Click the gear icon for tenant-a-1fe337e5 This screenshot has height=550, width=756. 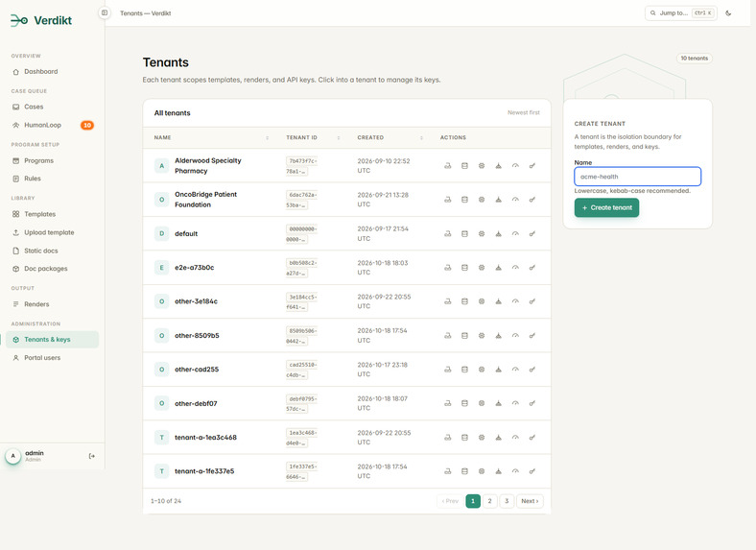pyautogui.click(x=482, y=471)
